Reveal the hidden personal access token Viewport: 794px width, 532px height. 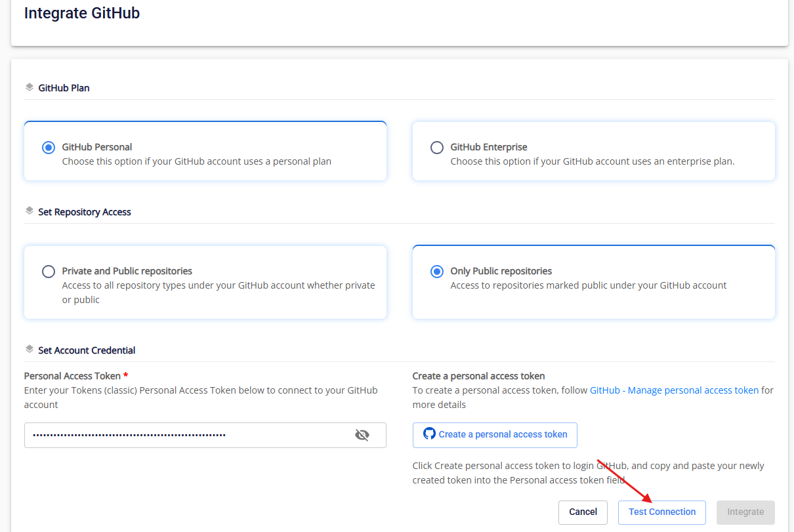tap(362, 435)
